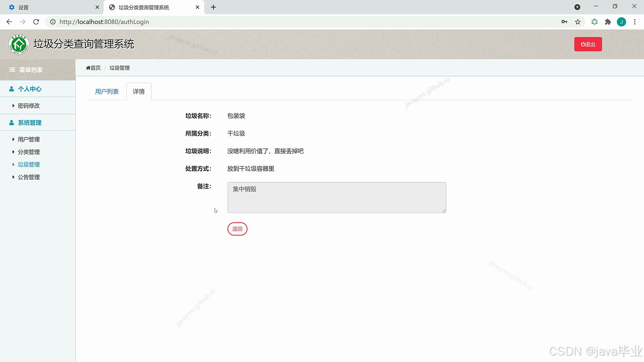The height and width of the screenshot is (362, 644).
Task: Click the tab search dropdown arrow
Action: pos(577,7)
